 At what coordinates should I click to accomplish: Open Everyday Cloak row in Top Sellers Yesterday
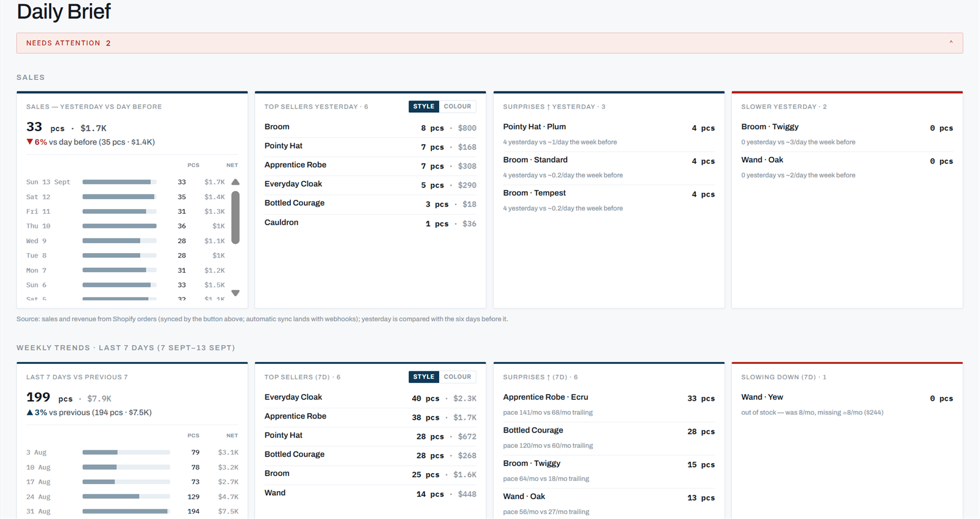coord(370,184)
